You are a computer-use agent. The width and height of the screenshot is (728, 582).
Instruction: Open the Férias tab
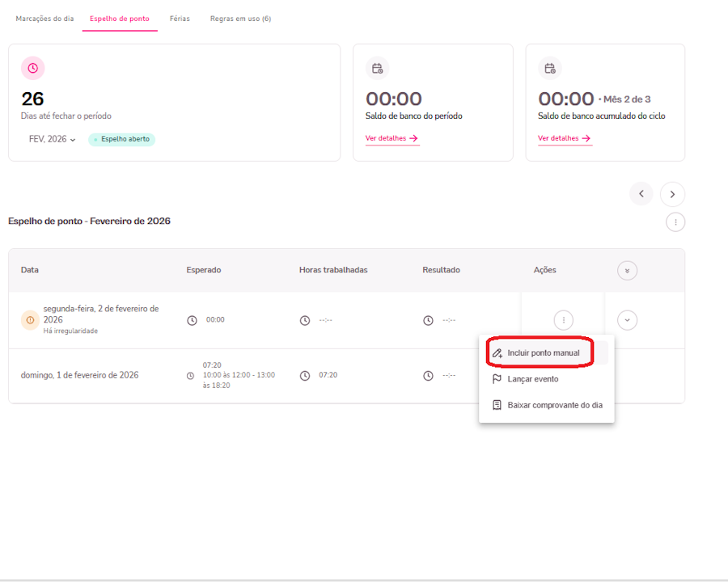pos(180,19)
